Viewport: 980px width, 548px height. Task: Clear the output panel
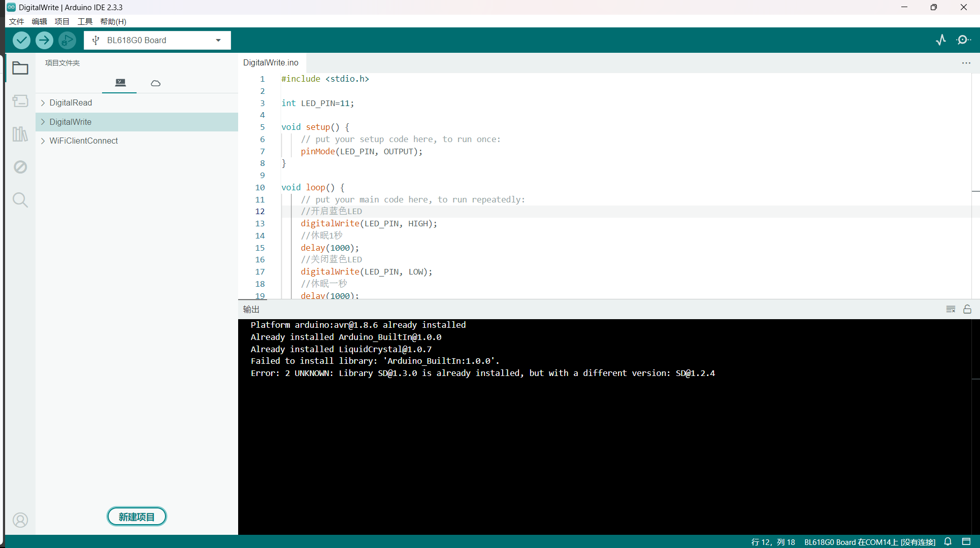pyautogui.click(x=951, y=309)
